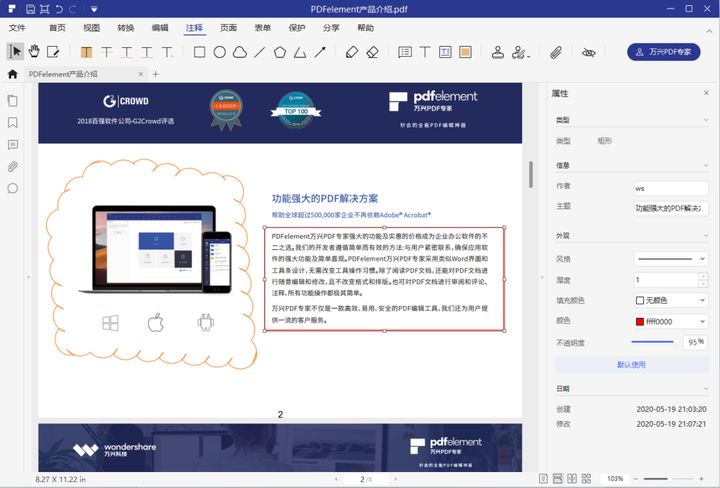720x488 pixels.
Task: Go to the home screen icon
Action: (x=12, y=74)
